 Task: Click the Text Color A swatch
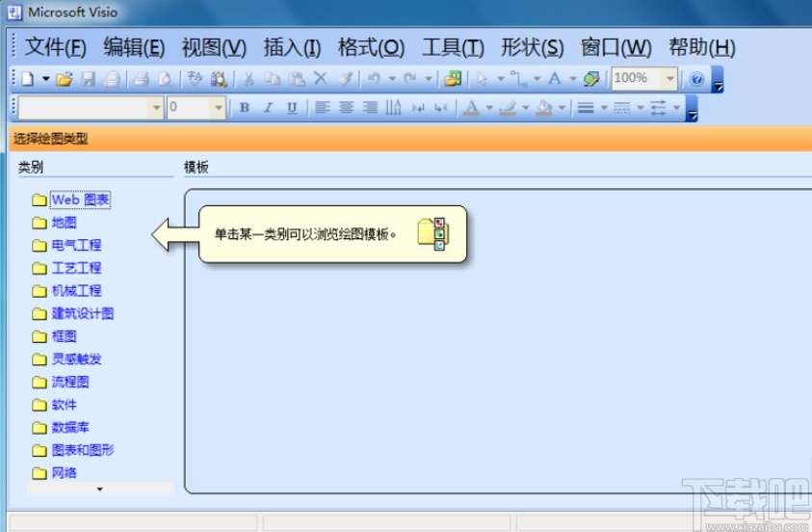471,108
